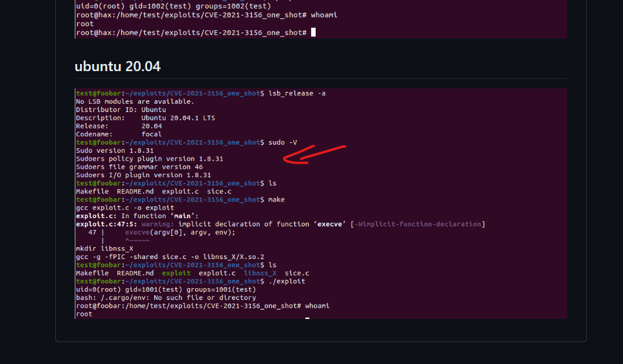Screen dimensions: 623x364
Task: Click the "Release: 20.04" line
Action: point(119,126)
